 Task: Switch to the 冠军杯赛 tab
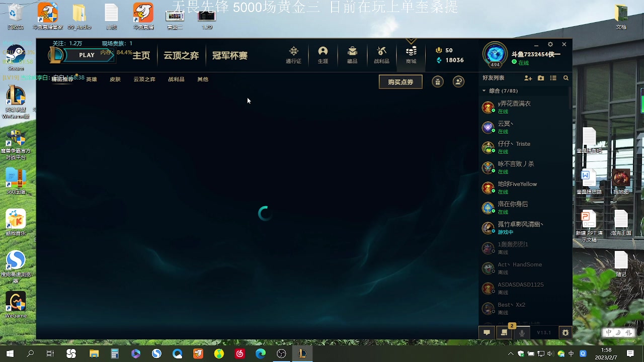coord(230,56)
